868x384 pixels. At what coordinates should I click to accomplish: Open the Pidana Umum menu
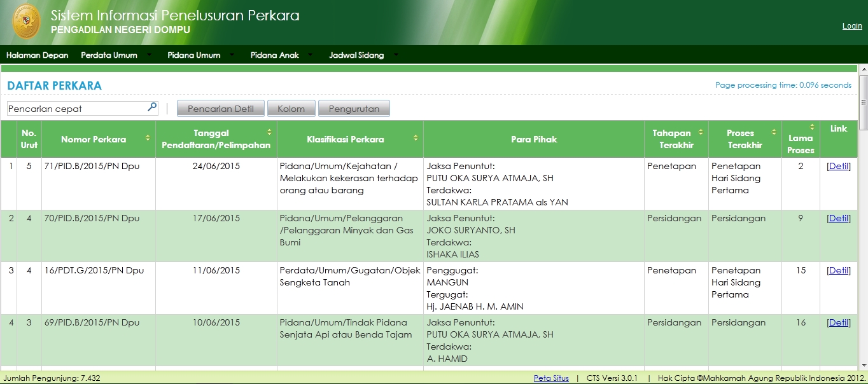pos(194,55)
